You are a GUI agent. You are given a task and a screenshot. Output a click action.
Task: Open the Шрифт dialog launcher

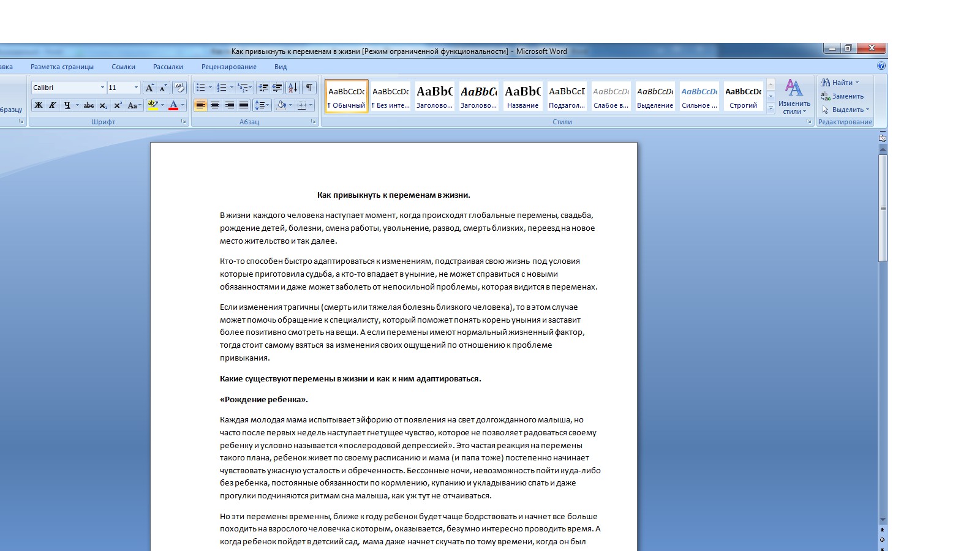click(x=183, y=122)
